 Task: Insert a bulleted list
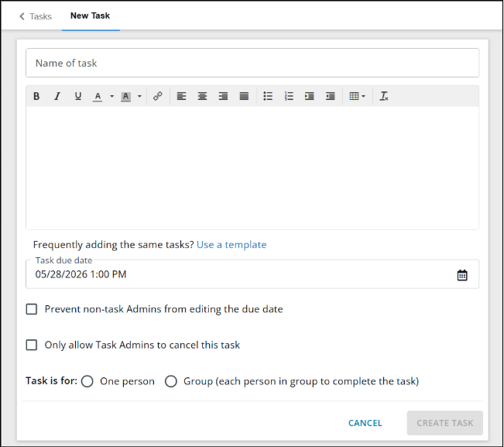[268, 96]
